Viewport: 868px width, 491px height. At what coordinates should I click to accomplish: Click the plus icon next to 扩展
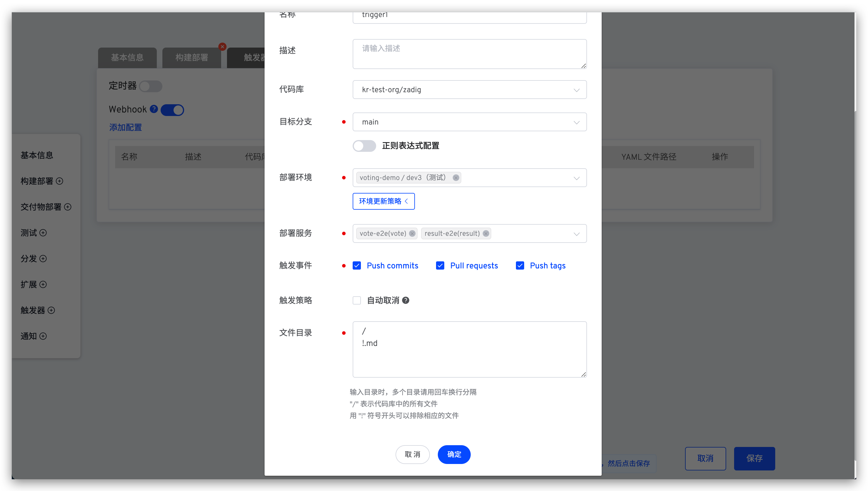(43, 284)
